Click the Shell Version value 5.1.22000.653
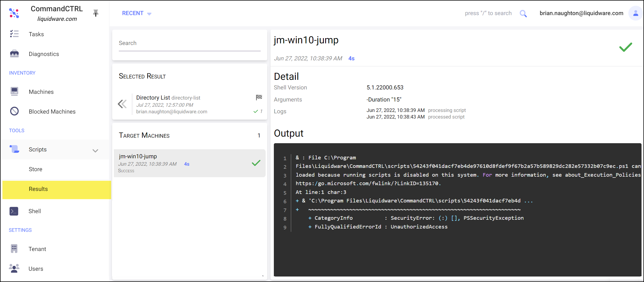Viewport: 644px width, 282px height. [385, 88]
